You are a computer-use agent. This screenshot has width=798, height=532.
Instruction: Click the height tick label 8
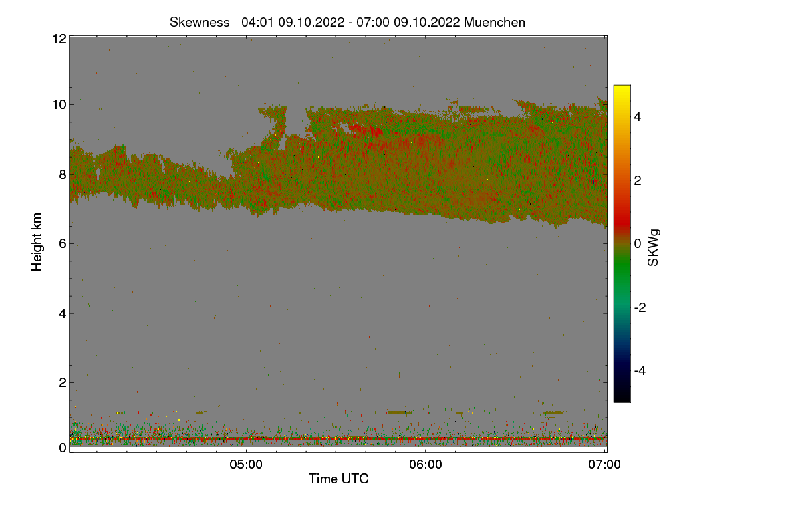coord(62,174)
